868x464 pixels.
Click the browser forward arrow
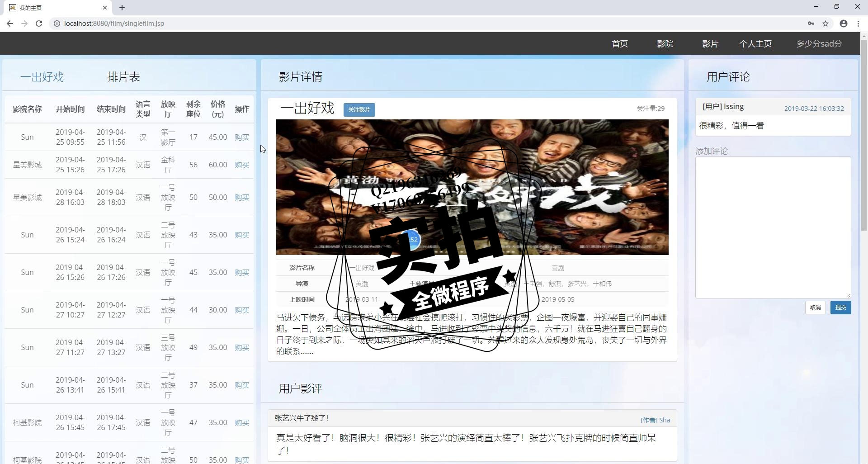[24, 24]
